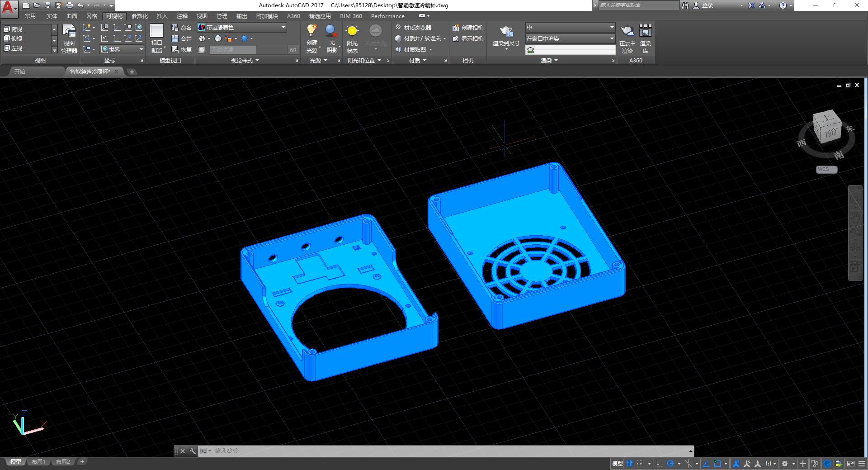Click the 登录 sign in button

click(x=707, y=5)
